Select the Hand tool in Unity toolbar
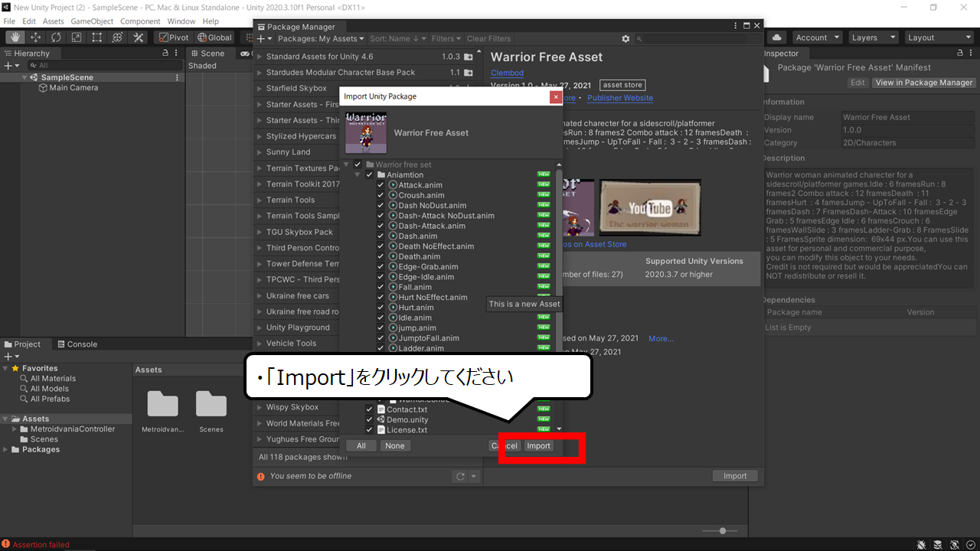The image size is (980, 551). [15, 37]
